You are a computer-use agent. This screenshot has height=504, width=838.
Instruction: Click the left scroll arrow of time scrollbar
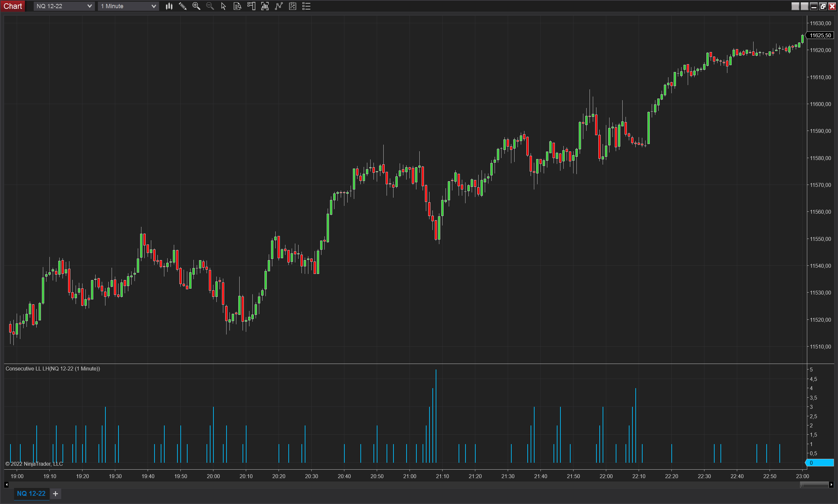pyautogui.click(x=7, y=485)
